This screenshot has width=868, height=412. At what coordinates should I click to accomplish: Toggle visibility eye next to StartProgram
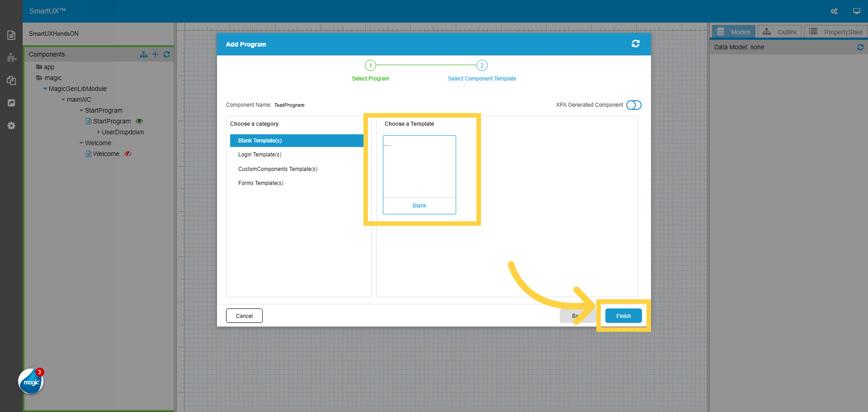coord(139,121)
